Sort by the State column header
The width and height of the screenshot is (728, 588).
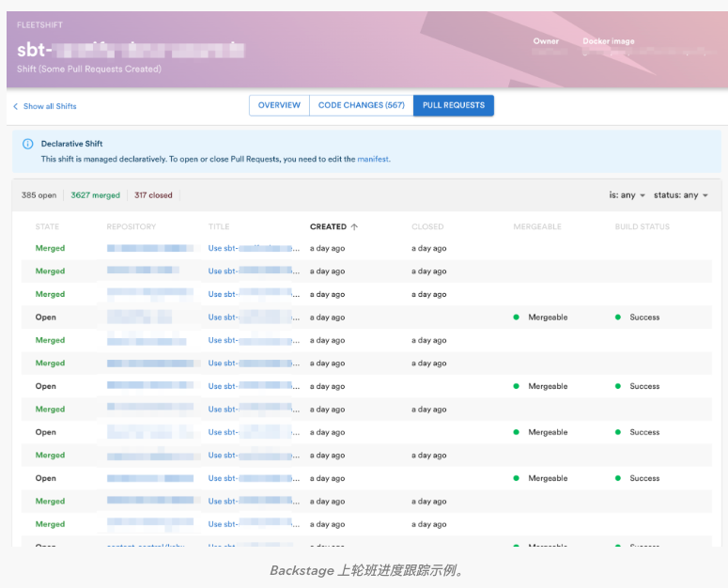(x=47, y=226)
